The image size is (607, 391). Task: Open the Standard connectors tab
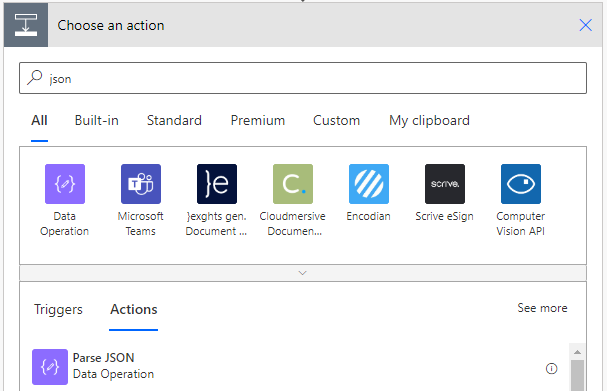pyautogui.click(x=174, y=121)
